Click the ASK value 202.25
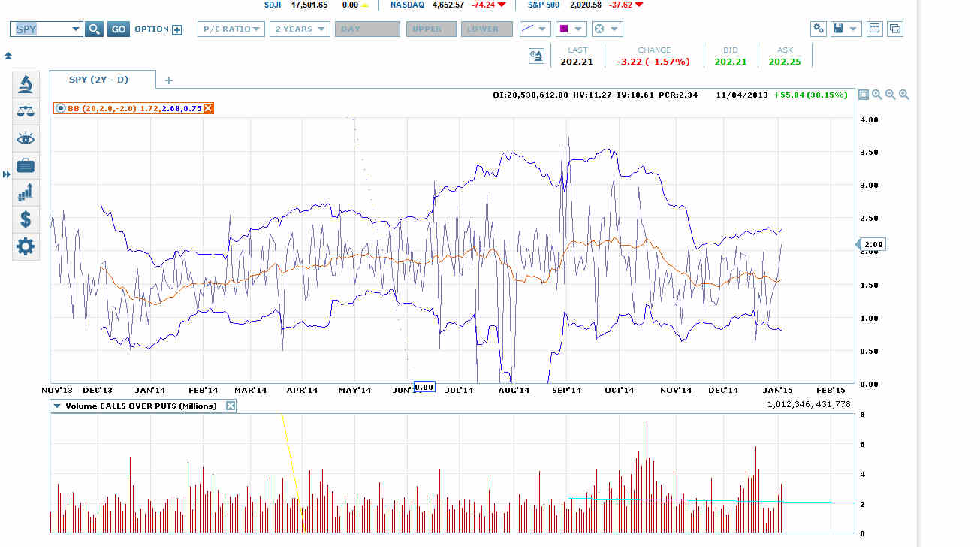This screenshot has height=547, width=980. (x=785, y=62)
